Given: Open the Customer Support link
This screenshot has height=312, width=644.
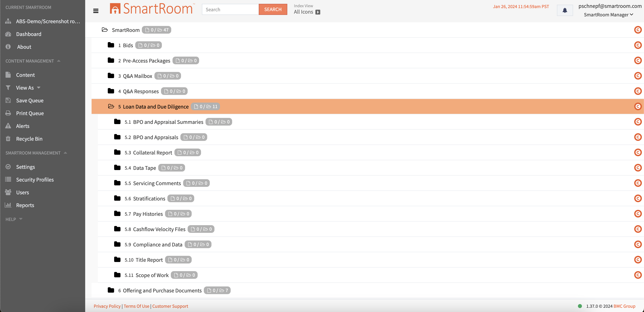Looking at the screenshot, I should coord(170,306).
